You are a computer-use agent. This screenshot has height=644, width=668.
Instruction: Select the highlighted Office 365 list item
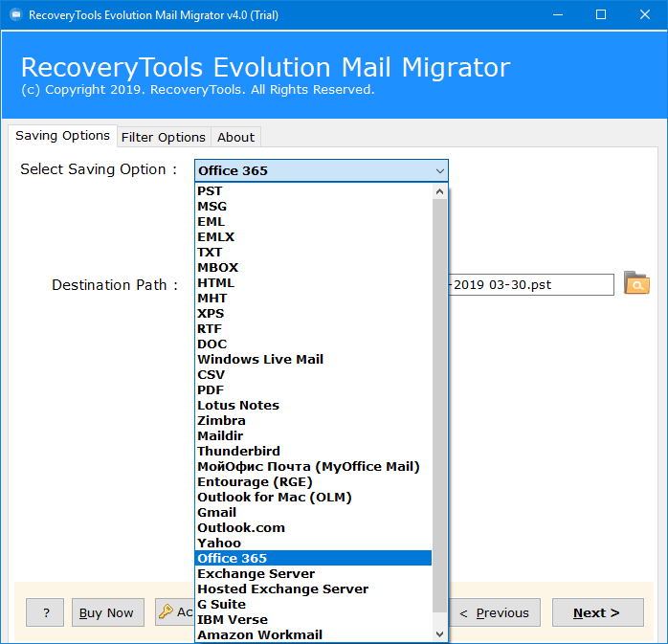[x=313, y=559]
